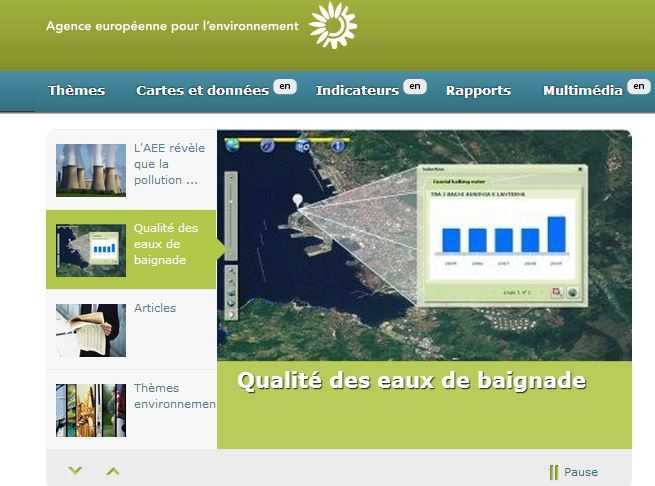Pause the slideshow
The width and height of the screenshot is (655, 486).
tap(574, 472)
